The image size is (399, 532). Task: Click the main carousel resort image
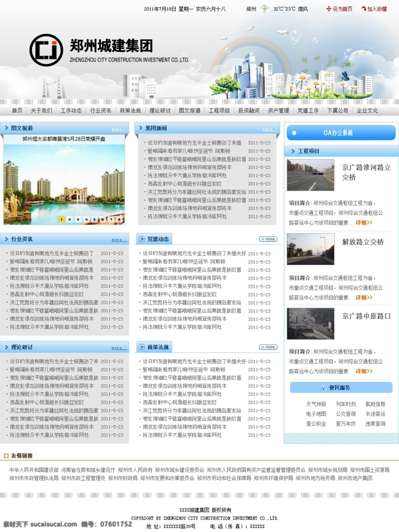tap(64, 185)
